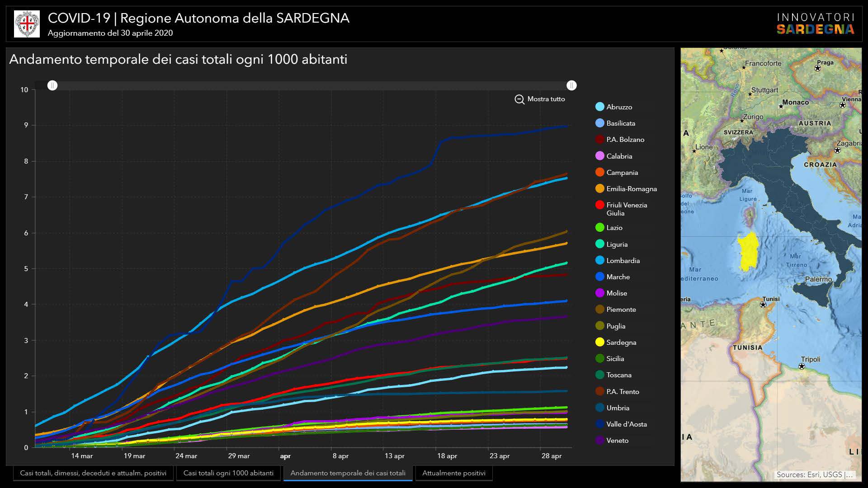Click the right handle of the range slider
This screenshot has width=868, height=488.
571,85
